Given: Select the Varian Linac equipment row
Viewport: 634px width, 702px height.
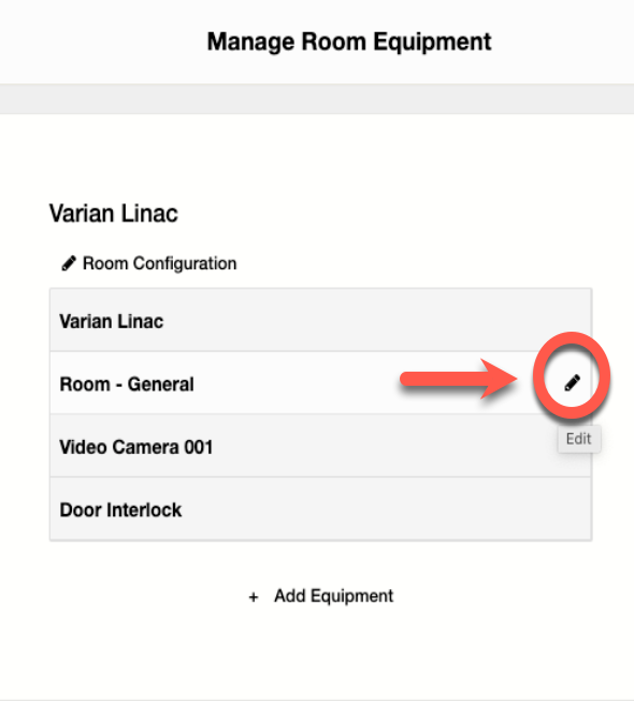Looking at the screenshot, I should (320, 321).
